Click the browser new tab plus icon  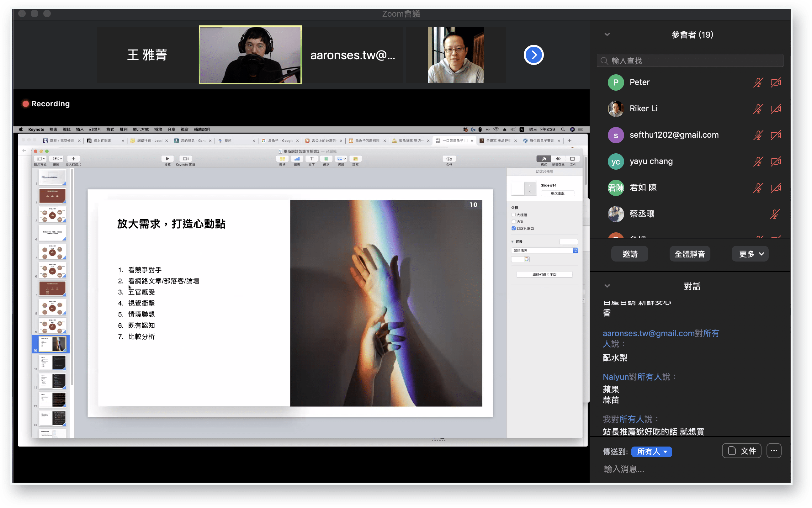570,141
